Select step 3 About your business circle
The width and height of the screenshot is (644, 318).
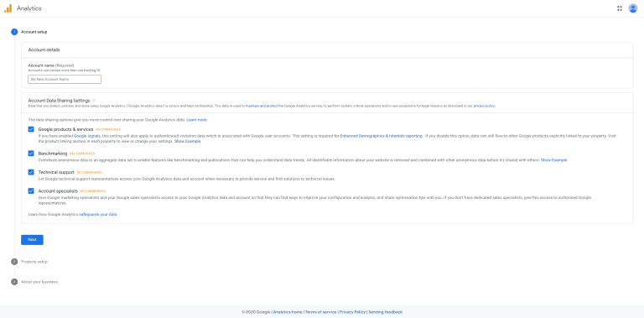[14, 282]
